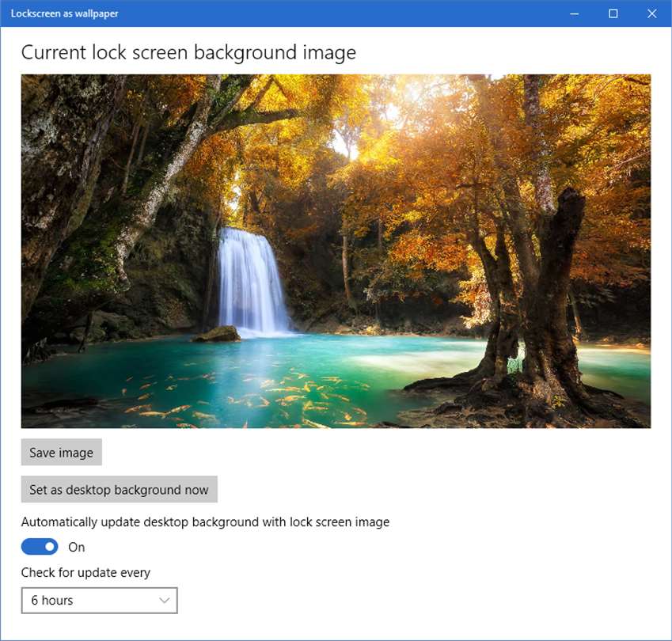Disable the automatic desktop background update switch
This screenshot has height=641, width=672.
click(x=40, y=547)
